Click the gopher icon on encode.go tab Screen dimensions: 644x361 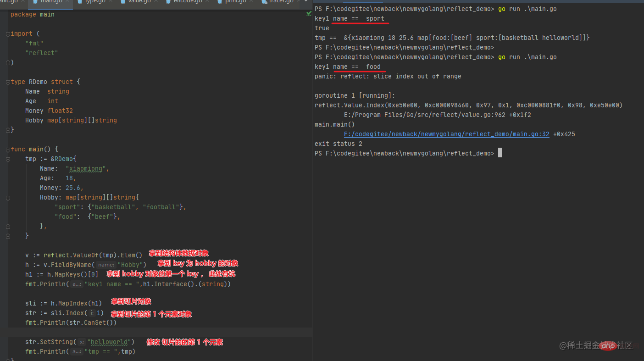tap(167, 2)
